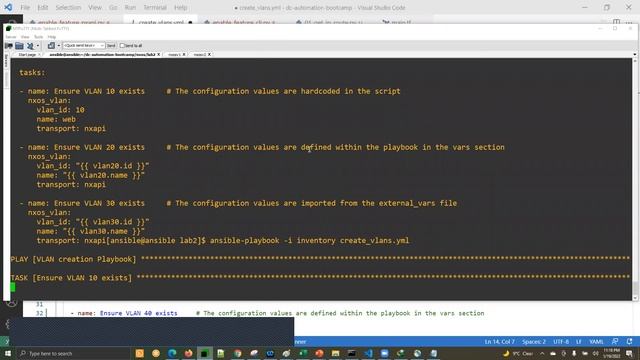Open Firefox from the taskbar
Screen dimensions: 640x360
[188, 353]
